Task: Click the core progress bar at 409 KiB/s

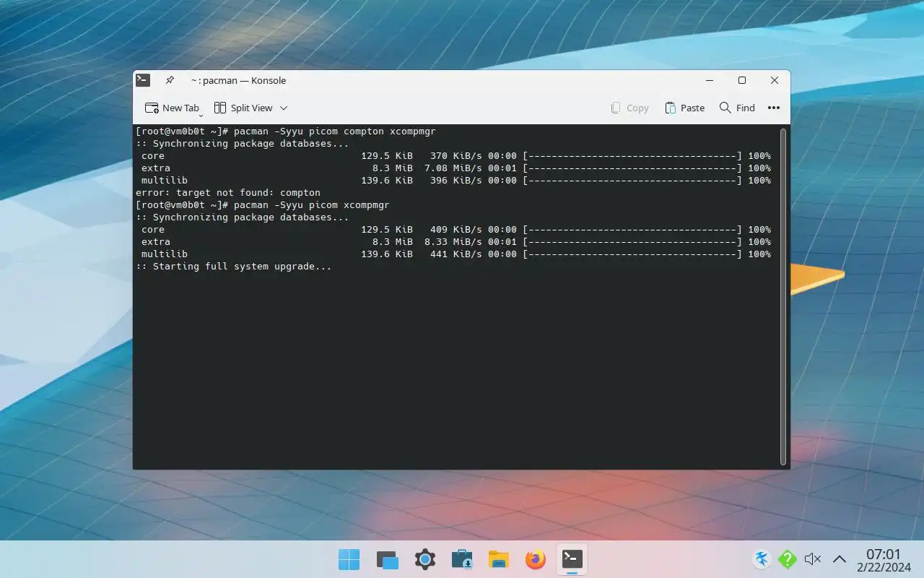Action: pos(632,230)
